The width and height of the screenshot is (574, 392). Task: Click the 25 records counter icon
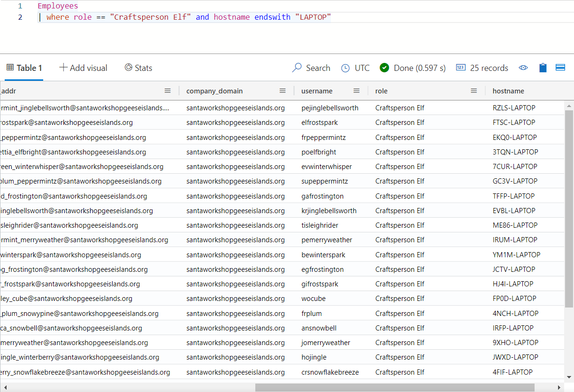[460, 68]
